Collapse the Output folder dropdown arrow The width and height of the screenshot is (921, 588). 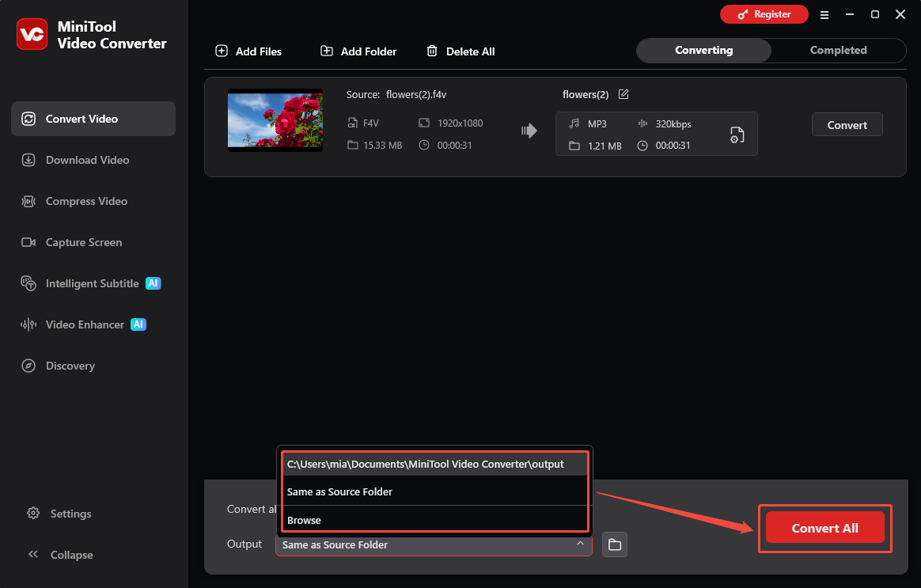pos(580,544)
